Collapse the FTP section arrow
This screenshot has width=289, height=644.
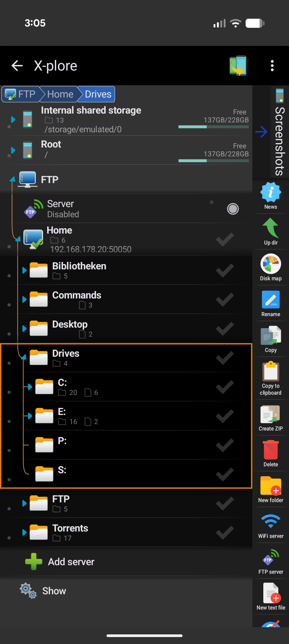(x=12, y=179)
